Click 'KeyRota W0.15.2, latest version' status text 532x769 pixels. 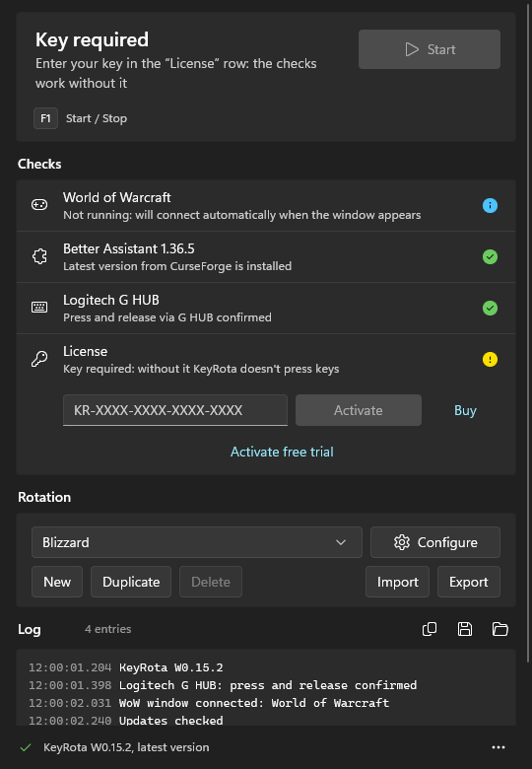pos(126,747)
